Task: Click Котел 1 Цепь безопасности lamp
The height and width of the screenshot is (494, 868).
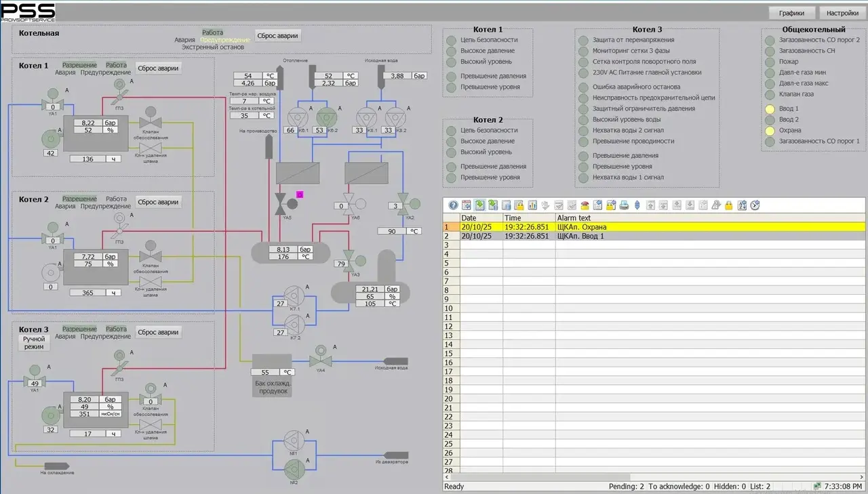Action: (x=451, y=40)
